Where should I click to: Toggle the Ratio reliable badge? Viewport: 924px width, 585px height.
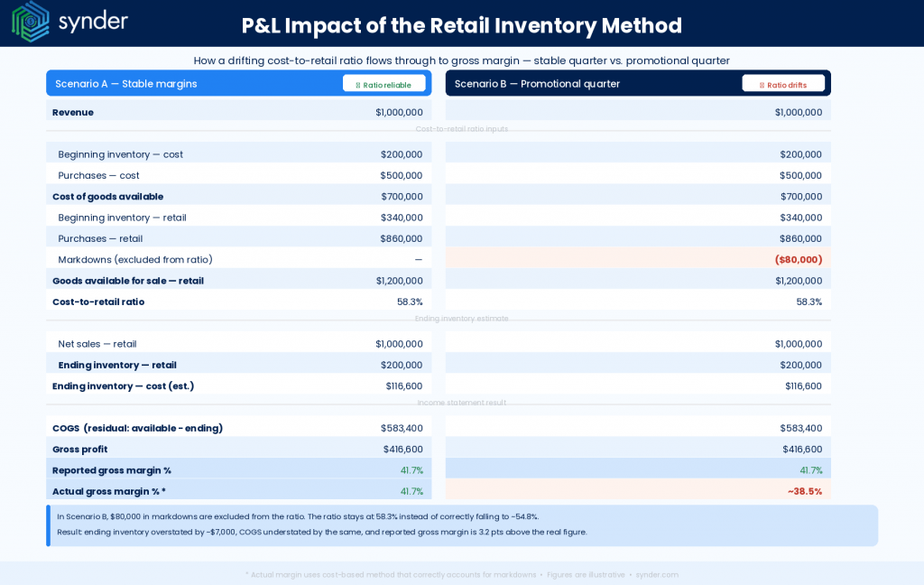(x=384, y=83)
